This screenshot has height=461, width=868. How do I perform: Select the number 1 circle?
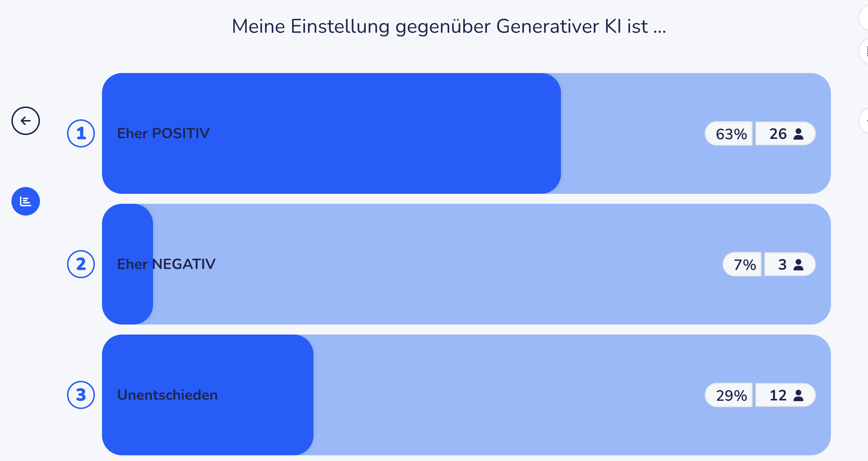pos(81,133)
